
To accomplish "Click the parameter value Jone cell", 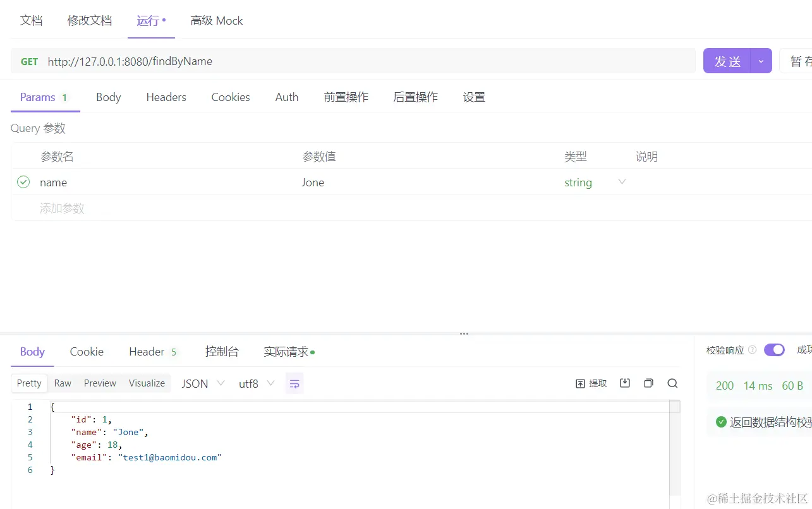I will [x=313, y=183].
